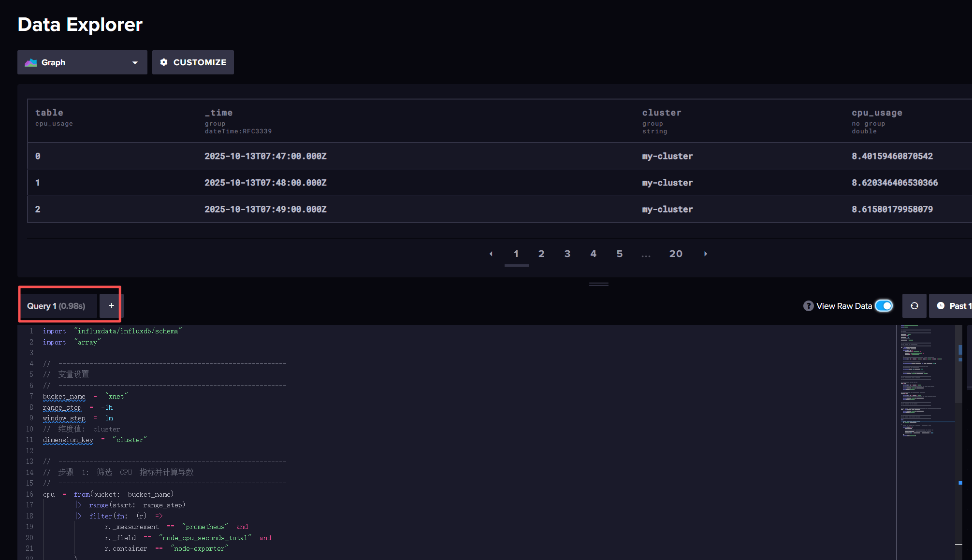The image size is (972, 560).
Task: Click the Data Explorer page title
Action: pos(80,24)
